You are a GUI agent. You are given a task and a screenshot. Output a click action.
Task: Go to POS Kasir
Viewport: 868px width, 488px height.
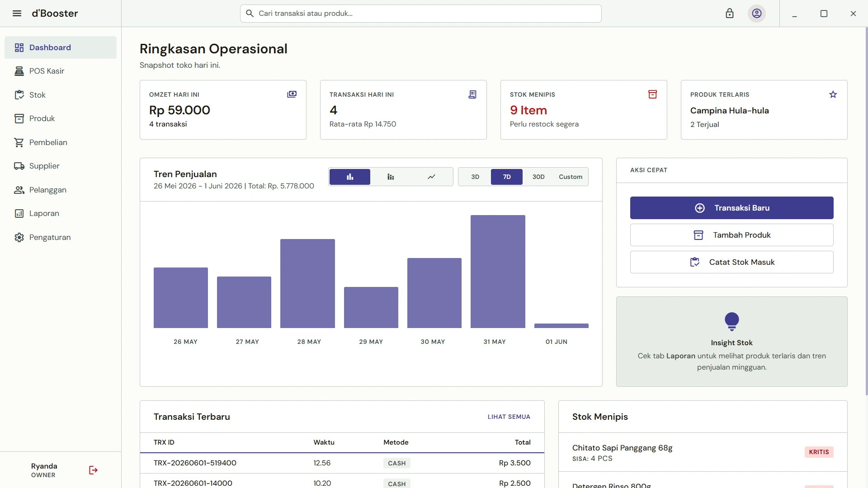[x=61, y=71]
